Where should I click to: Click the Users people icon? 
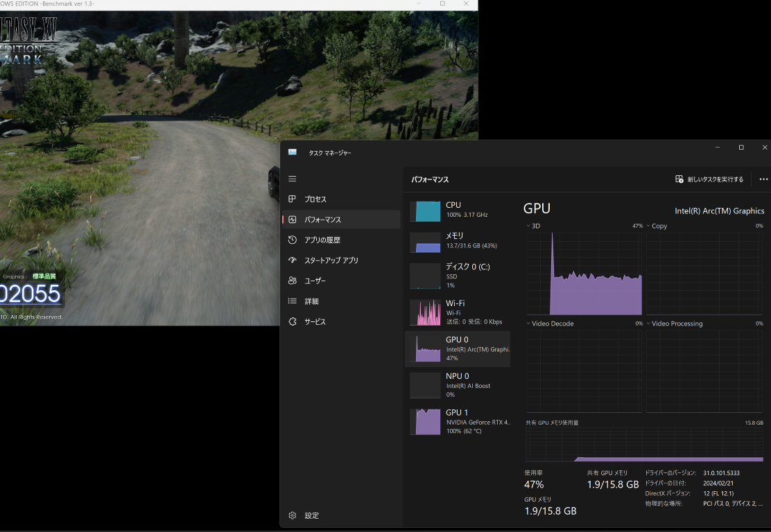pyautogui.click(x=292, y=281)
